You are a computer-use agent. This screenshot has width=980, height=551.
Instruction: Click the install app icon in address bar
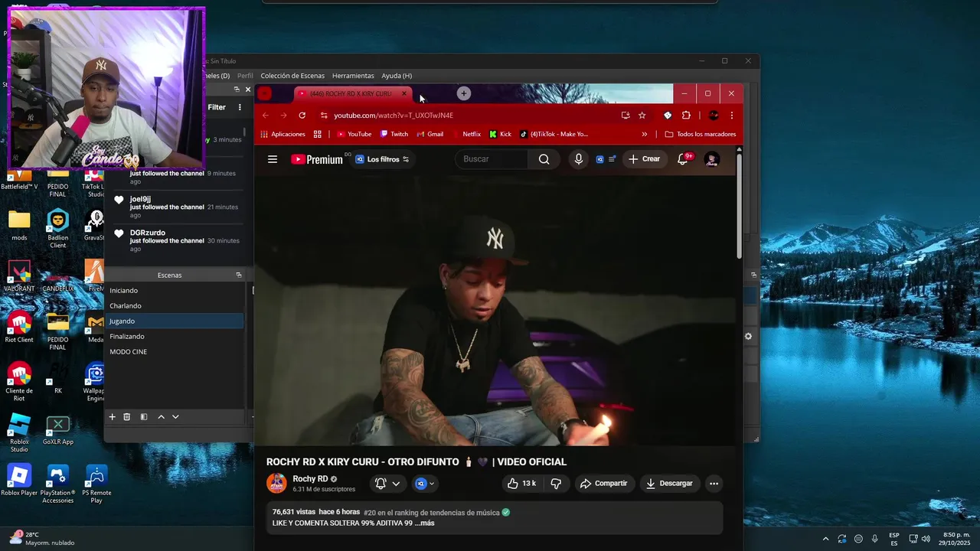click(626, 116)
